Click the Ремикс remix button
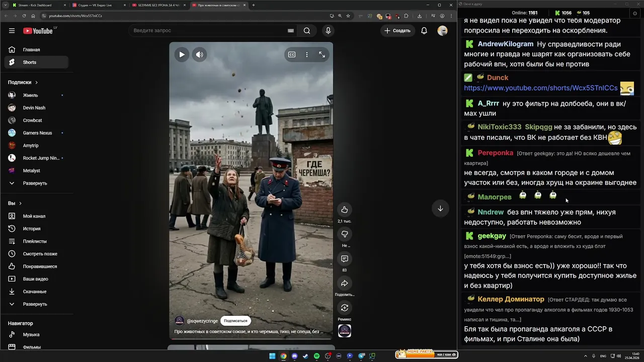Screen dimensions: 644x362 [345, 308]
